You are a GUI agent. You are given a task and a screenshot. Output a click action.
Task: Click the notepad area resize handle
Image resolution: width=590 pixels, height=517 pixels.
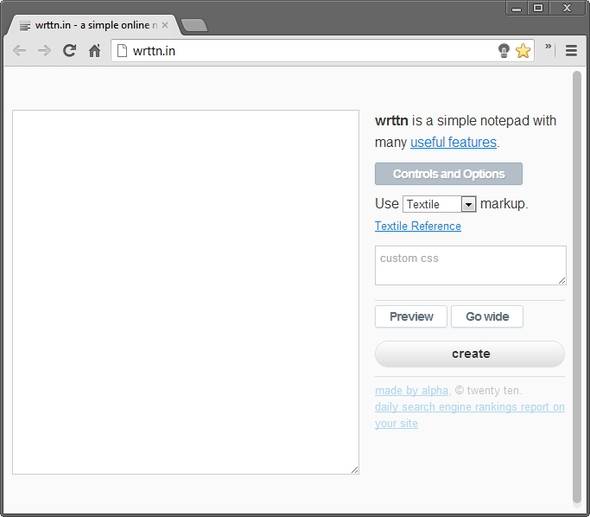click(355, 470)
